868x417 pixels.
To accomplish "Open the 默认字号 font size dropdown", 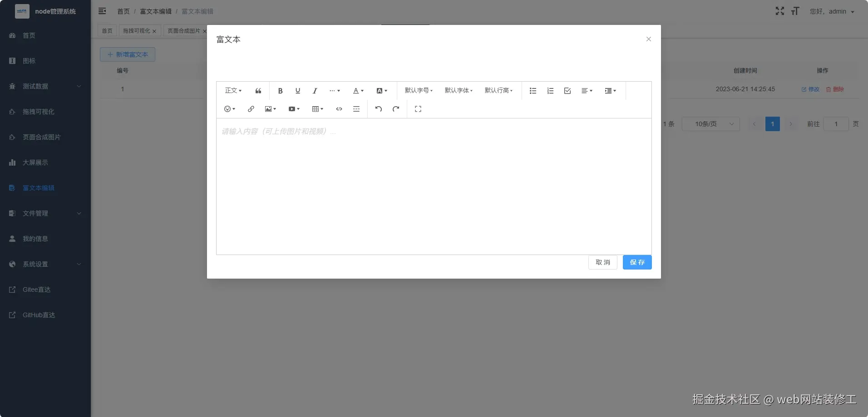I will (419, 91).
